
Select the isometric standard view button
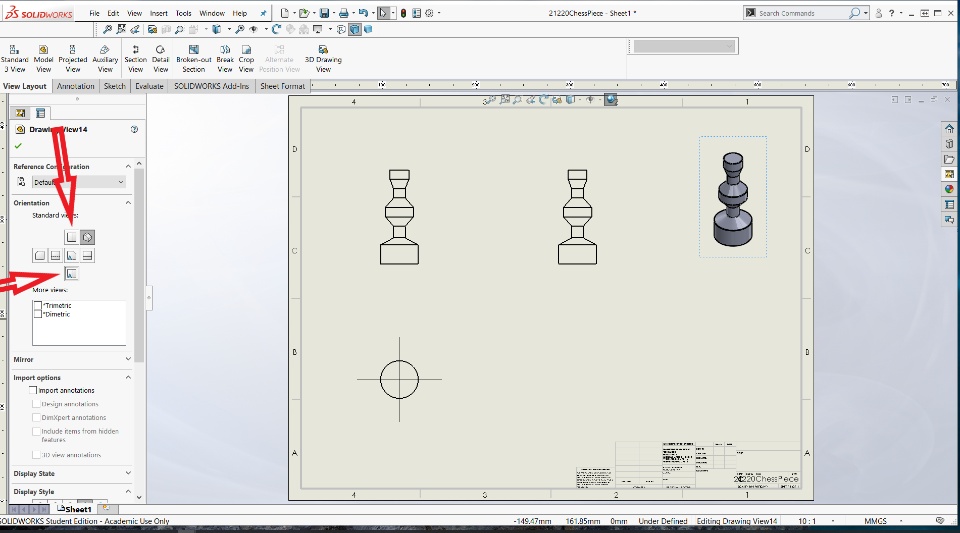pyautogui.click(x=88, y=237)
